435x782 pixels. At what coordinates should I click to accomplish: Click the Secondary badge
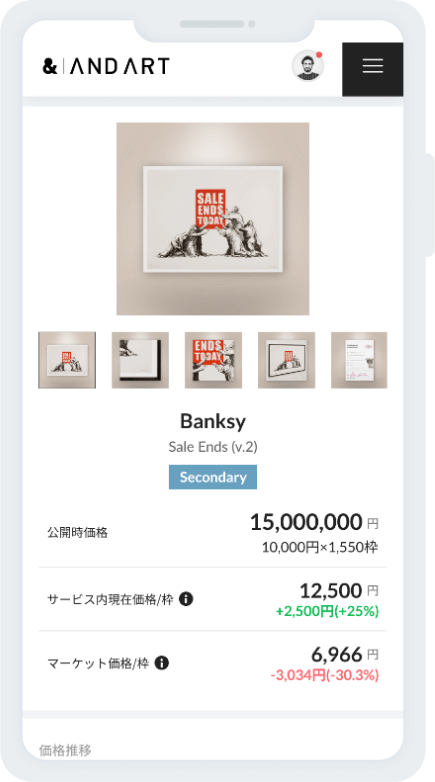click(213, 477)
